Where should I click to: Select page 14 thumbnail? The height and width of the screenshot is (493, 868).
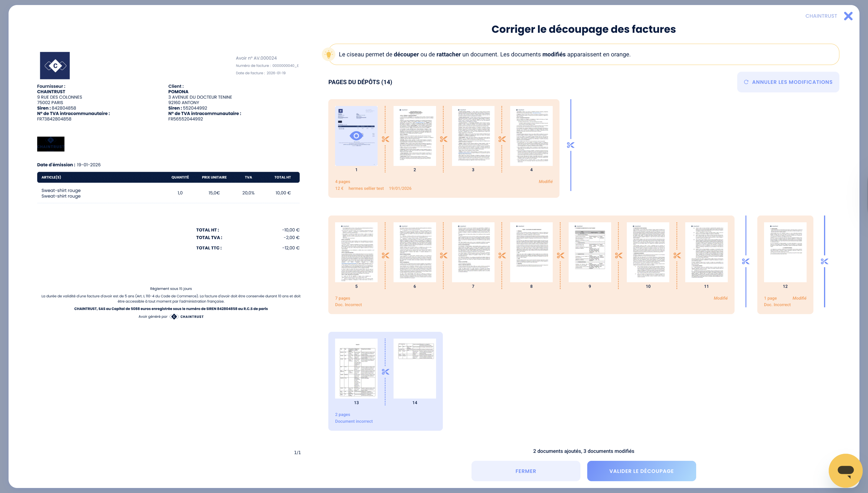coord(415,368)
